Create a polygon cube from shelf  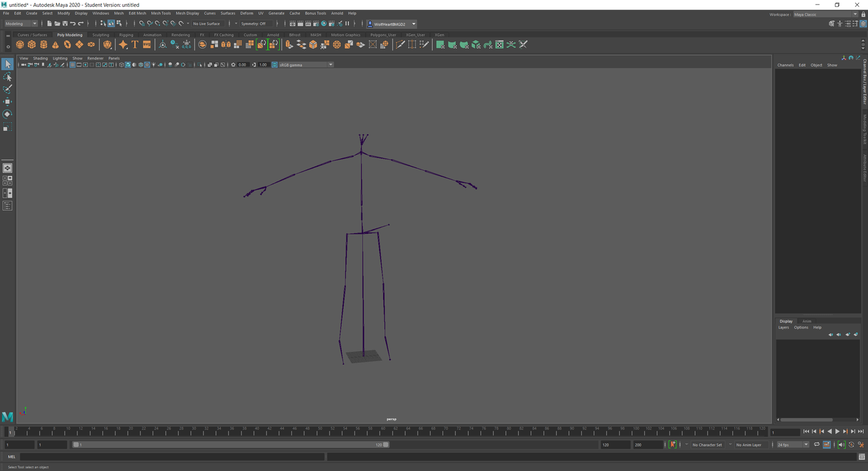tap(32, 45)
